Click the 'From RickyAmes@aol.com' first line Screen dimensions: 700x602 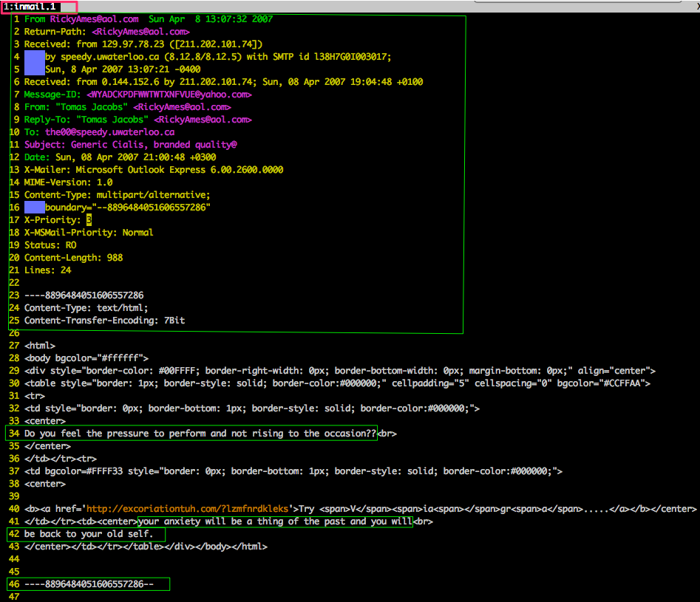coord(149,19)
